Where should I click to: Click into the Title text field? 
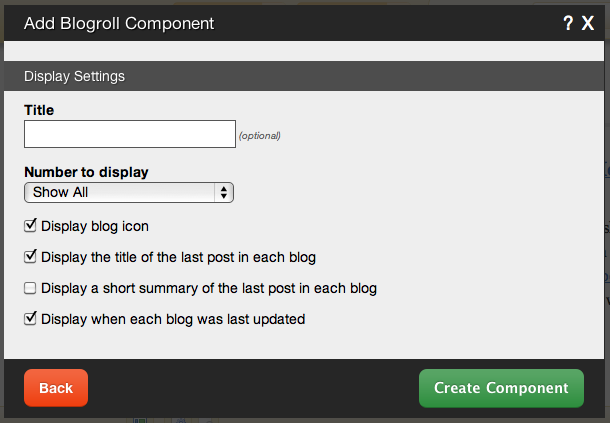(129, 134)
